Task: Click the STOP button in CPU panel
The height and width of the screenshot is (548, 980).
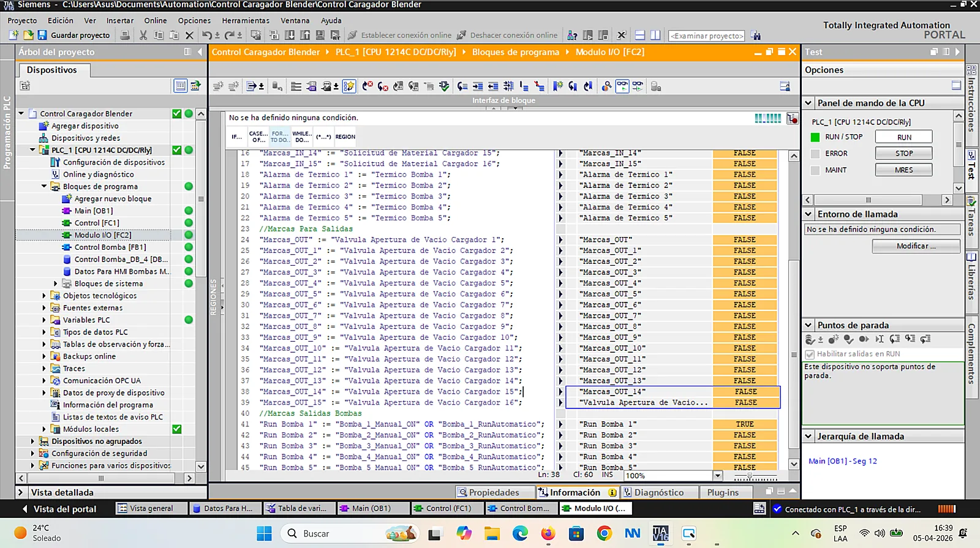Action: 904,154
